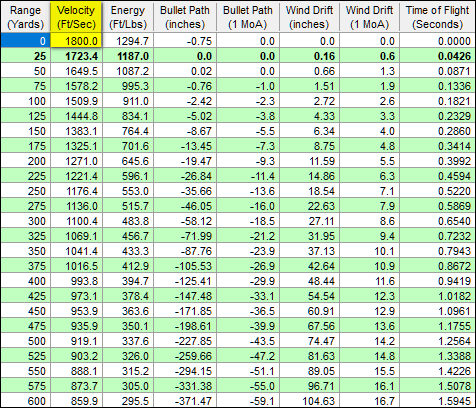The width and height of the screenshot is (476, 408).
Task: Click the range 600 row cell
Action: tap(26, 401)
